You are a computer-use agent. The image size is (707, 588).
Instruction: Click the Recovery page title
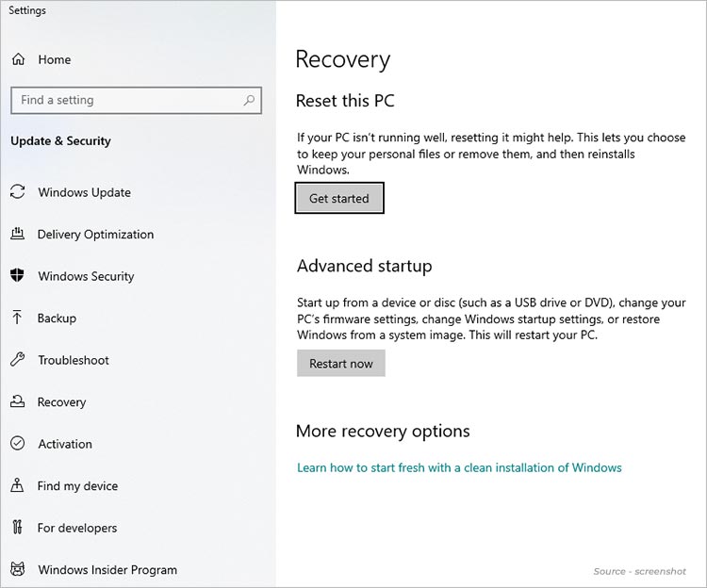(x=343, y=59)
